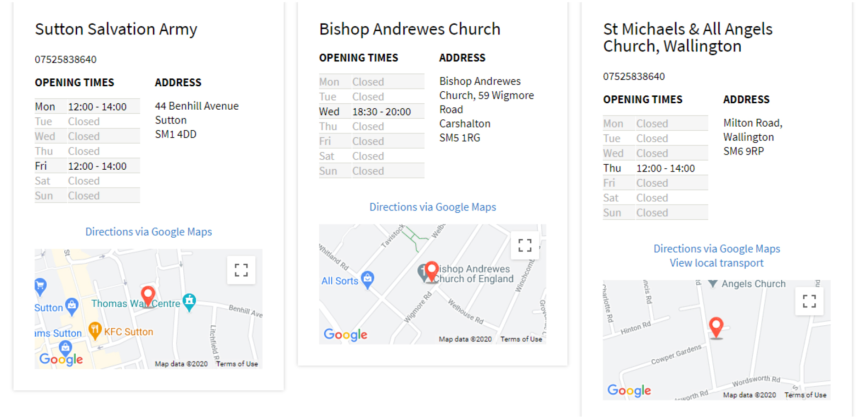Click the St Michaels Church phone number
868x417 pixels.
634,76
